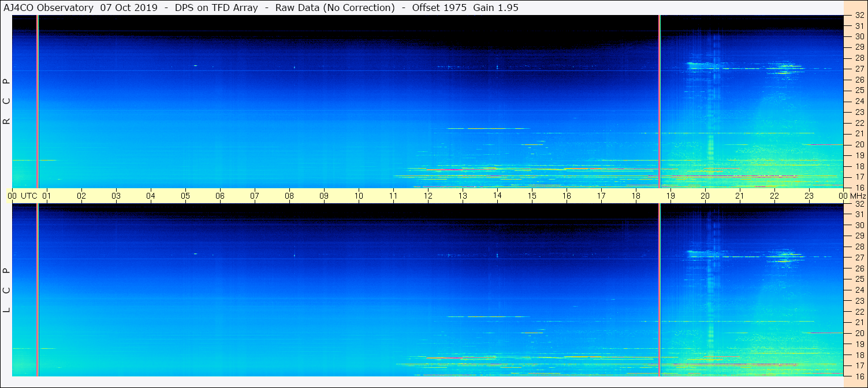Click the "20" MHz label on RCP frequency scale
This screenshot has width=868, height=388.
click(859, 144)
